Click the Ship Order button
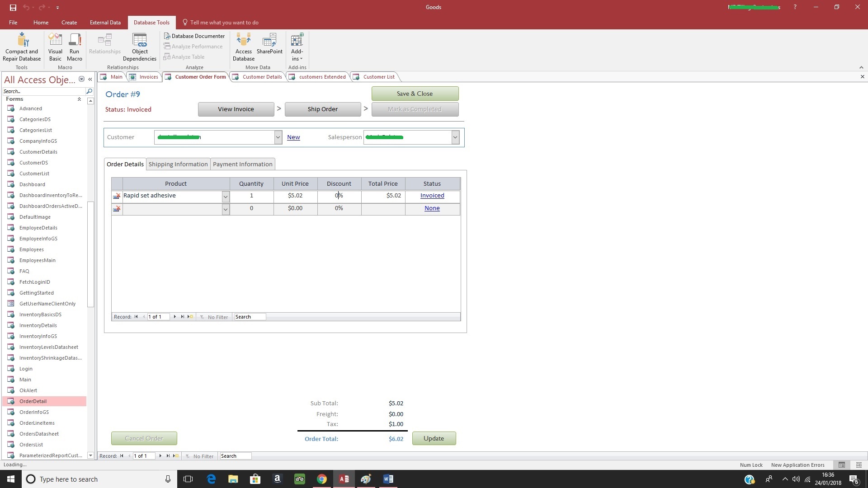The image size is (868, 488). [323, 109]
